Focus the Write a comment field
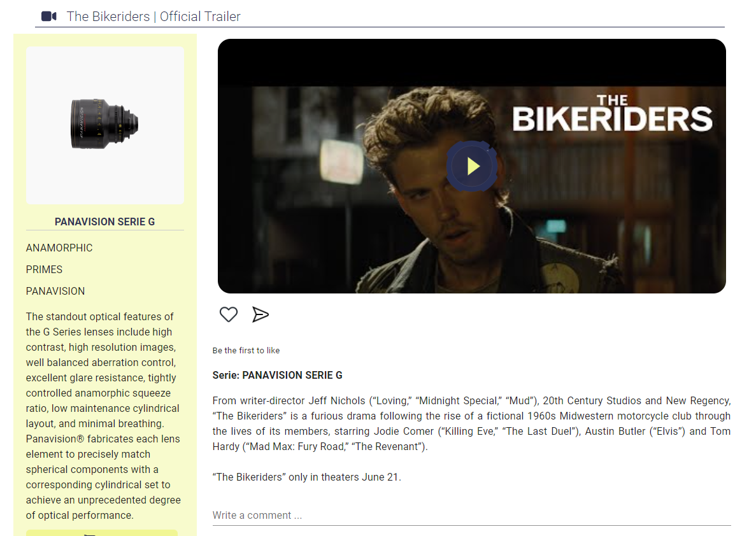Image resolution: width=756 pixels, height=536 pixels. click(471, 515)
